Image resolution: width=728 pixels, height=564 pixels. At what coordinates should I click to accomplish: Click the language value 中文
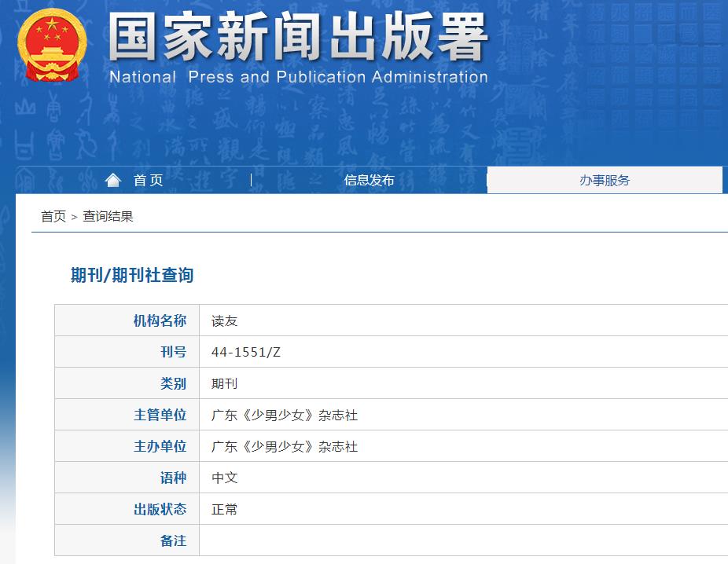(x=224, y=478)
